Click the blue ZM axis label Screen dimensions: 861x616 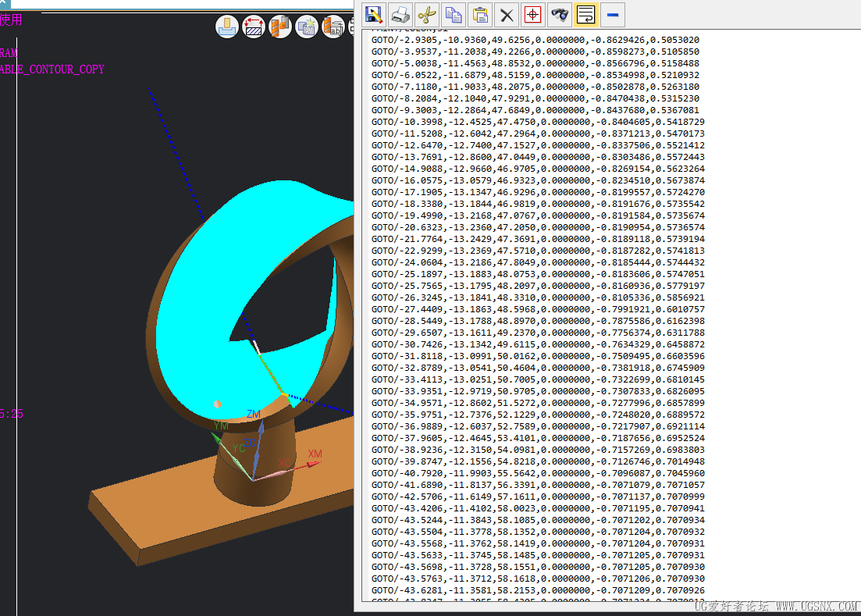254,414
